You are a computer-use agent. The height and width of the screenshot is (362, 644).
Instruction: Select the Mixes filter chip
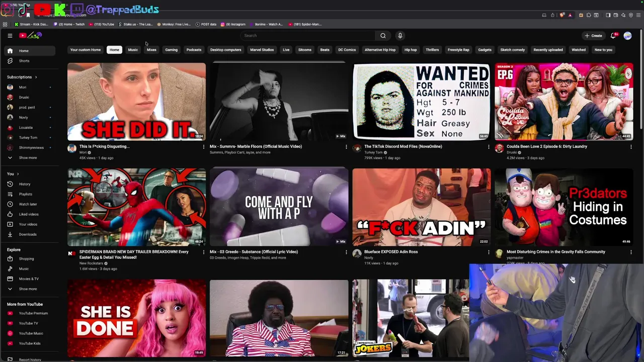(151, 50)
